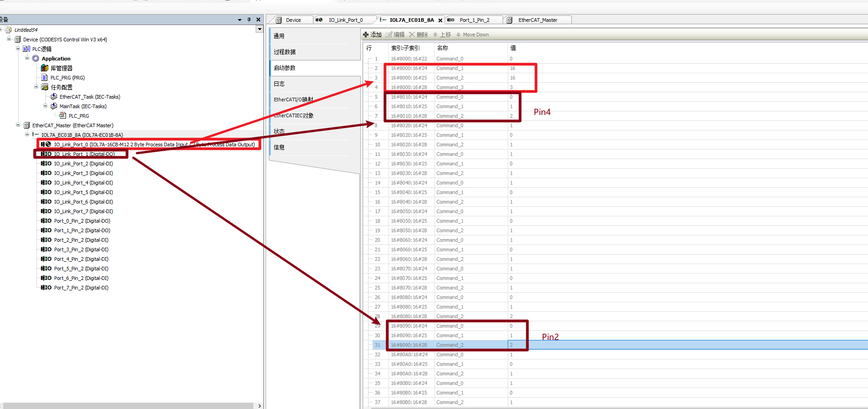This screenshot has height=409, width=868.
Task: Click the Move Up arrow icon
Action: click(x=435, y=35)
